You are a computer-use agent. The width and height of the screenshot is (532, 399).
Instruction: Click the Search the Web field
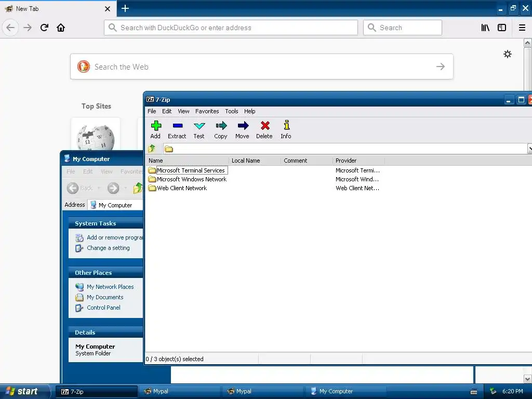coord(262,66)
